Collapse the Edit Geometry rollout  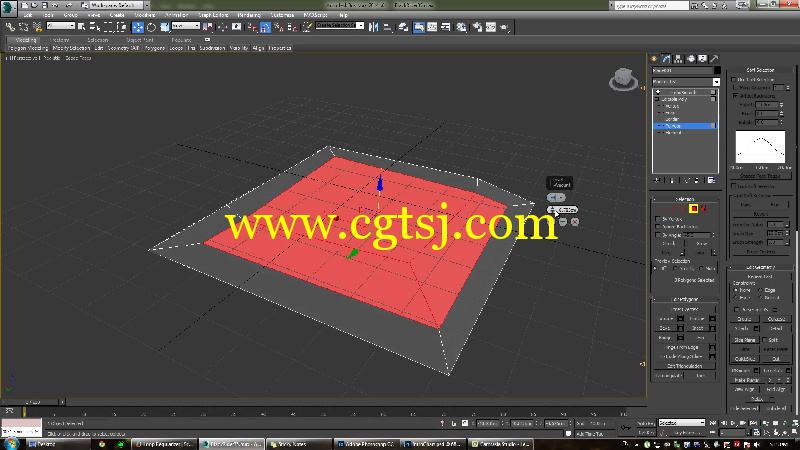tap(760, 267)
